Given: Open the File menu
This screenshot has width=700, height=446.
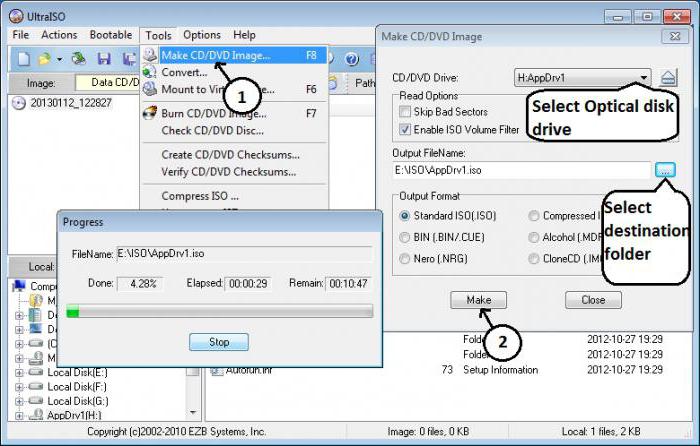Looking at the screenshot, I should (x=21, y=35).
